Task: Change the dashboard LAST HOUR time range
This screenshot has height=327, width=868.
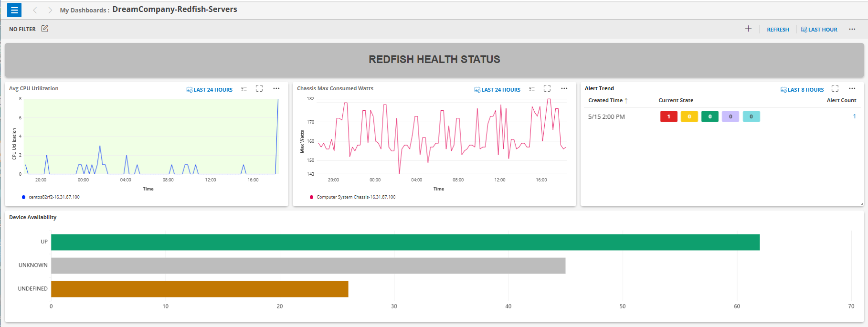Action: coord(819,30)
